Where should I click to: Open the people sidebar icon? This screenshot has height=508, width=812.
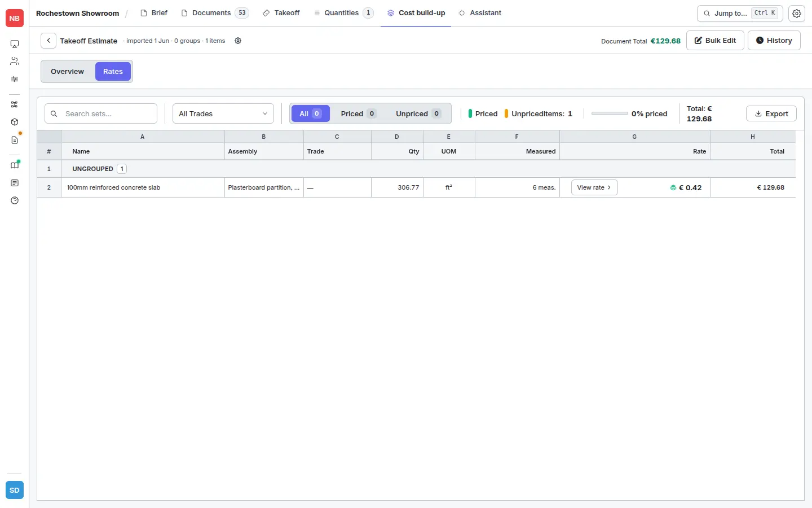(15, 61)
